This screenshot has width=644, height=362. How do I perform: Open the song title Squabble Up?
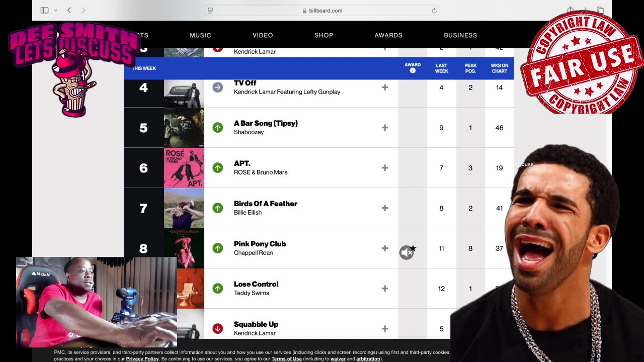click(x=256, y=324)
